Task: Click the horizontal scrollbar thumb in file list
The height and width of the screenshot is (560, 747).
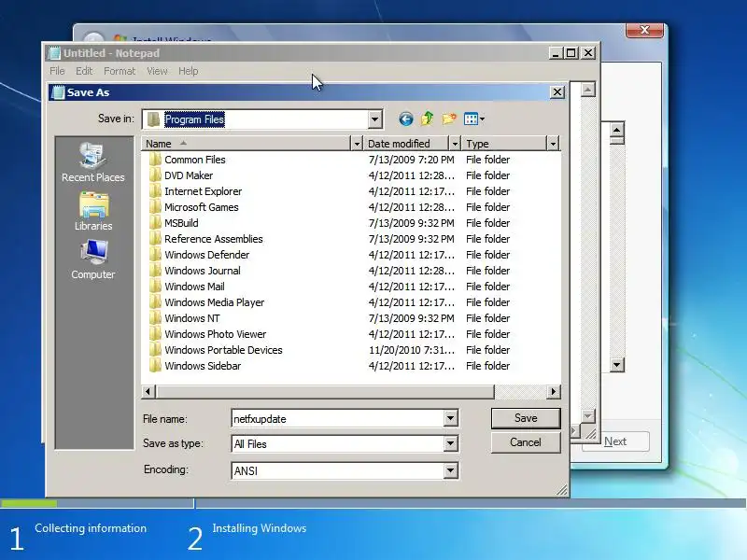Action: coord(324,391)
